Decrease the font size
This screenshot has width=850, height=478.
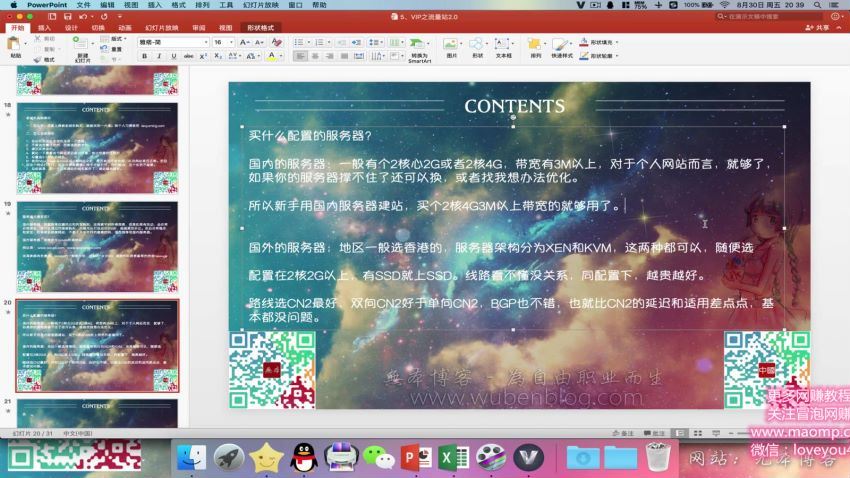[x=259, y=42]
